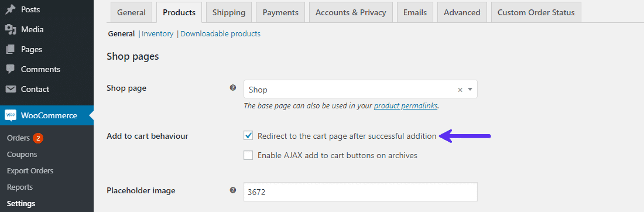644x212 pixels.
Task: Go to the Inventory subsection link
Action: coord(157,34)
